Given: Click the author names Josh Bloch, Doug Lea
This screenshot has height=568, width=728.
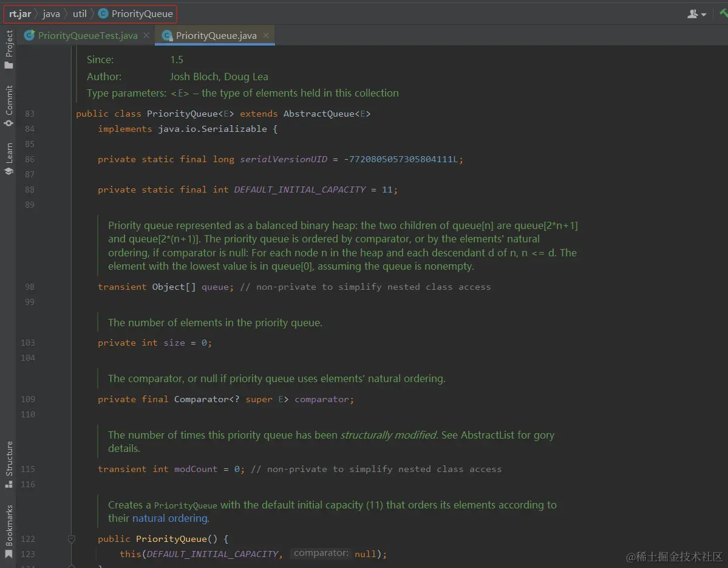Looking at the screenshot, I should [x=219, y=77].
